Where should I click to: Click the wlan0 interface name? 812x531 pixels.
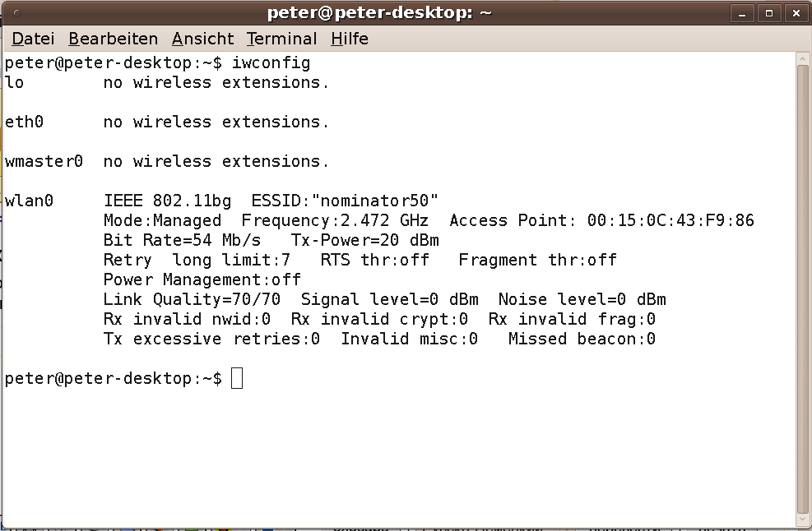[x=29, y=201]
